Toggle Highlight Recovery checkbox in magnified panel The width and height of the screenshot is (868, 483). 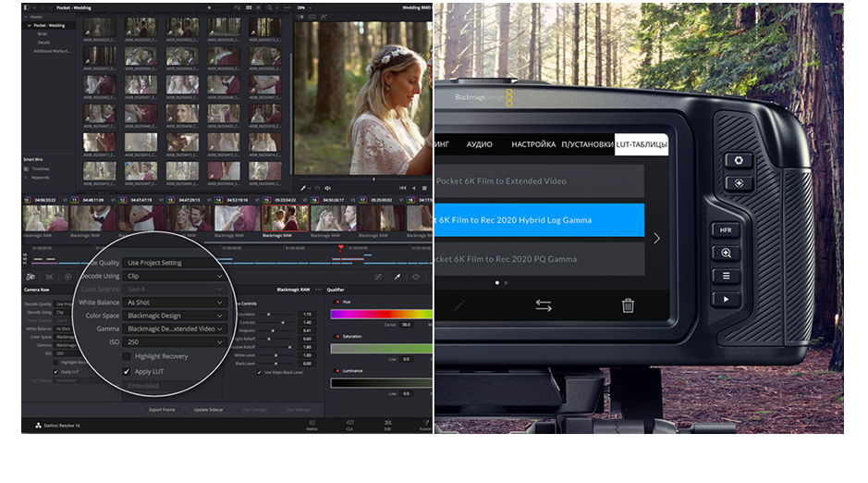(x=127, y=356)
